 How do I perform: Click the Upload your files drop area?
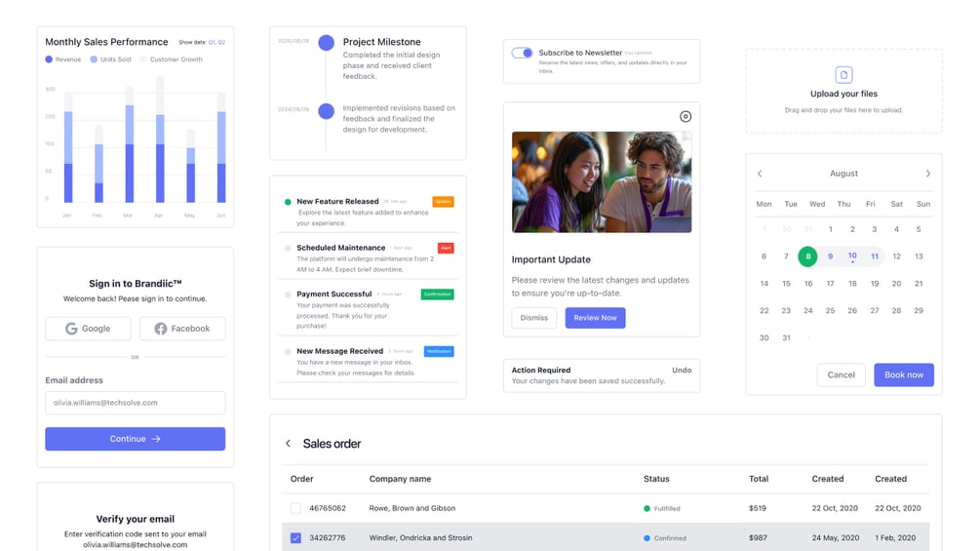click(843, 92)
